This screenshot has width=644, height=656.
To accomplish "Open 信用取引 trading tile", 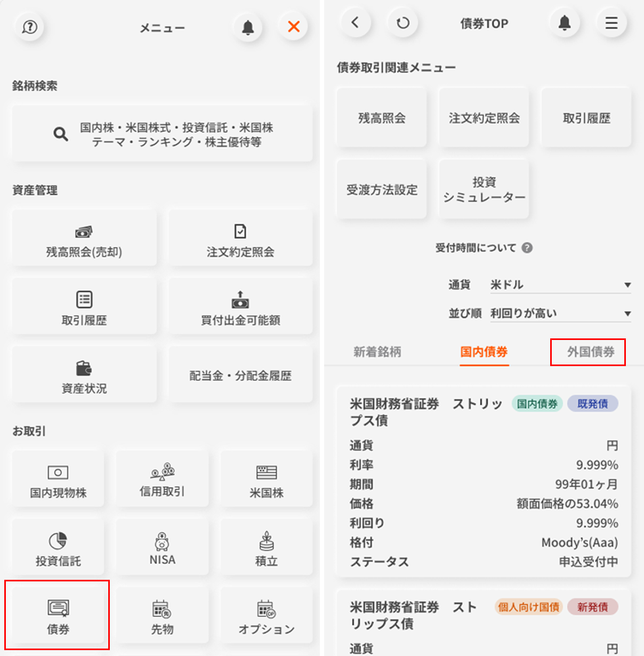I will tap(162, 479).
